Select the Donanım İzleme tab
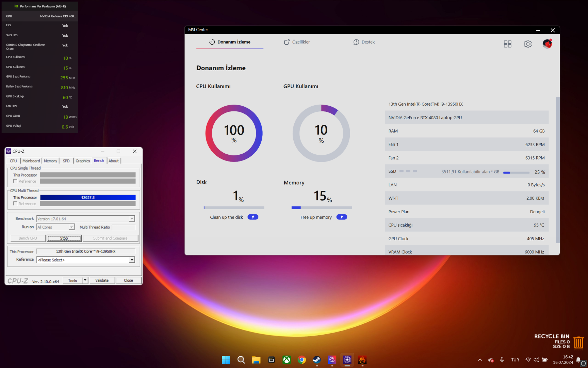 (x=230, y=42)
